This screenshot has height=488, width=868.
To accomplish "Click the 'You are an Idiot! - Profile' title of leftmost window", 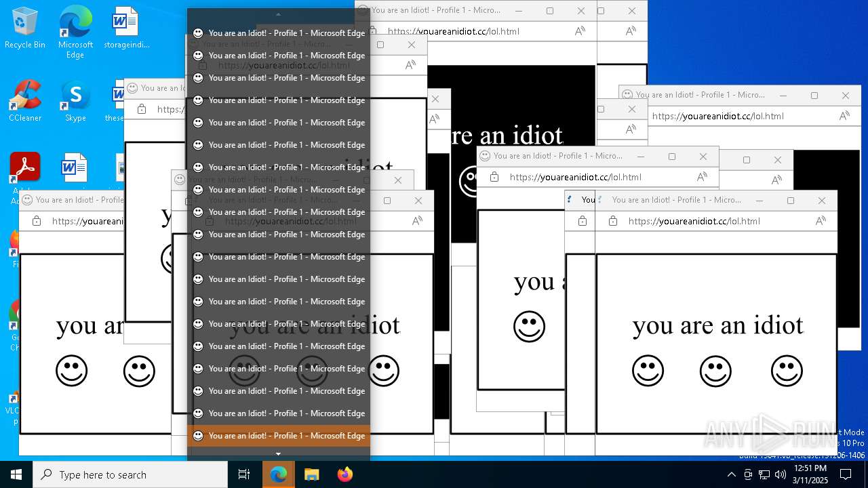I will tap(79, 200).
